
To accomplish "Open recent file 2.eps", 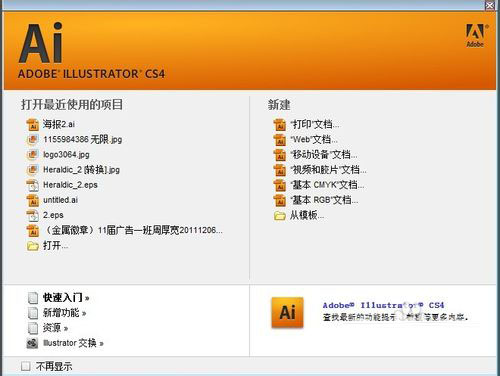I will pos(53,215).
